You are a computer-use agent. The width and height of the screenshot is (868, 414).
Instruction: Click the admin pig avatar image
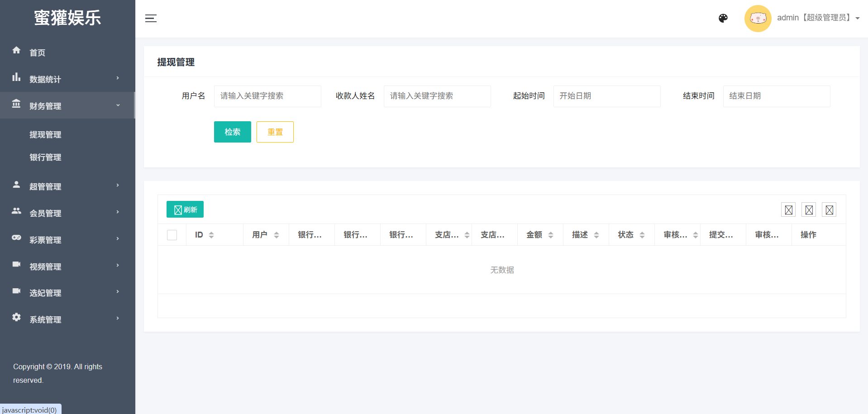758,19
